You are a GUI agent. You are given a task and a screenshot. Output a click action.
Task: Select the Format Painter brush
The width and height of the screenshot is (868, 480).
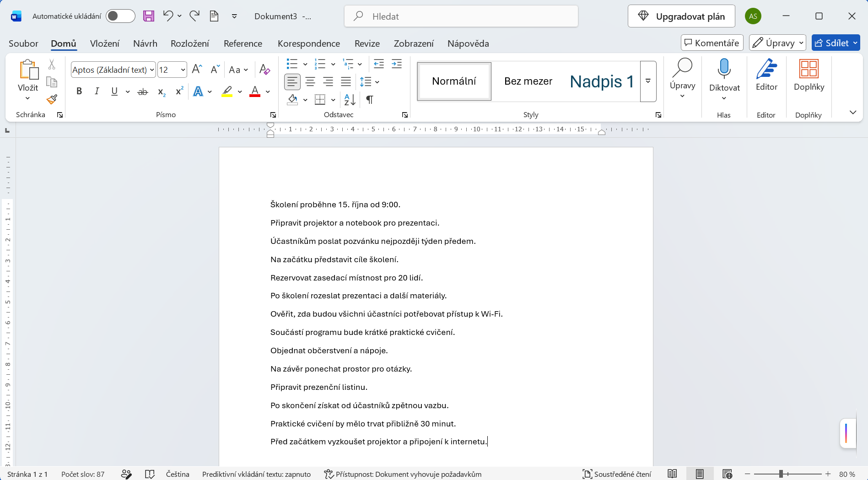52,99
